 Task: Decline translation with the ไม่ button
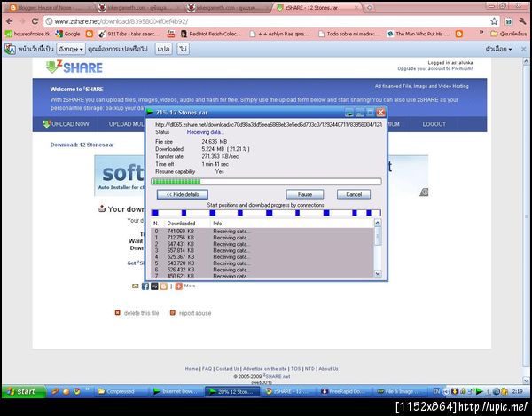tap(184, 49)
